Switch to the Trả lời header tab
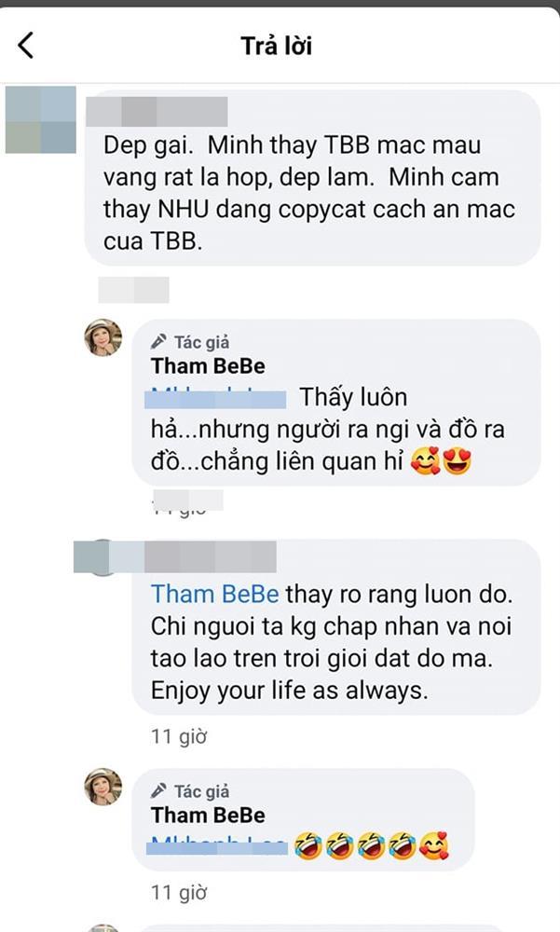This screenshot has width=560, height=932. click(280, 44)
